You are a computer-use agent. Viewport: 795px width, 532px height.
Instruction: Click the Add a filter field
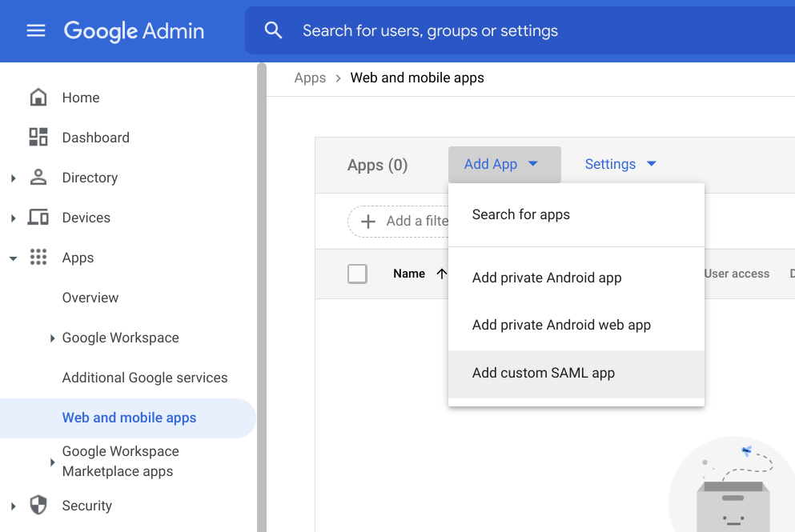coord(399,222)
